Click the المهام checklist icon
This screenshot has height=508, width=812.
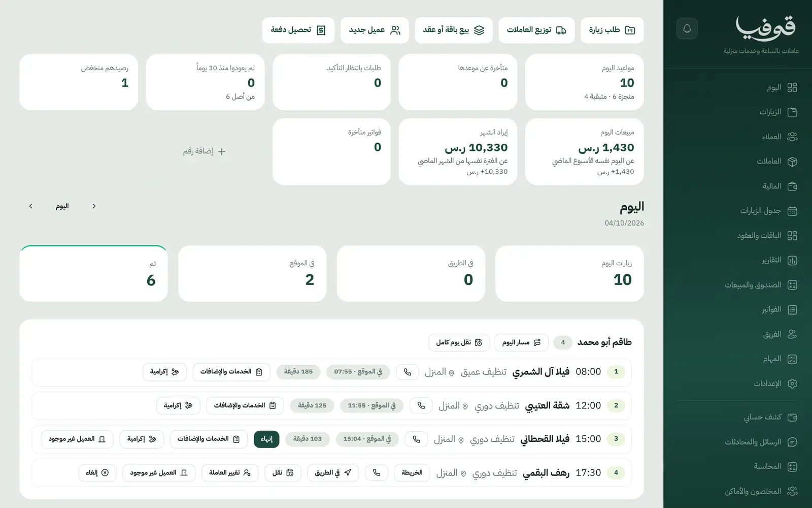[x=792, y=359]
